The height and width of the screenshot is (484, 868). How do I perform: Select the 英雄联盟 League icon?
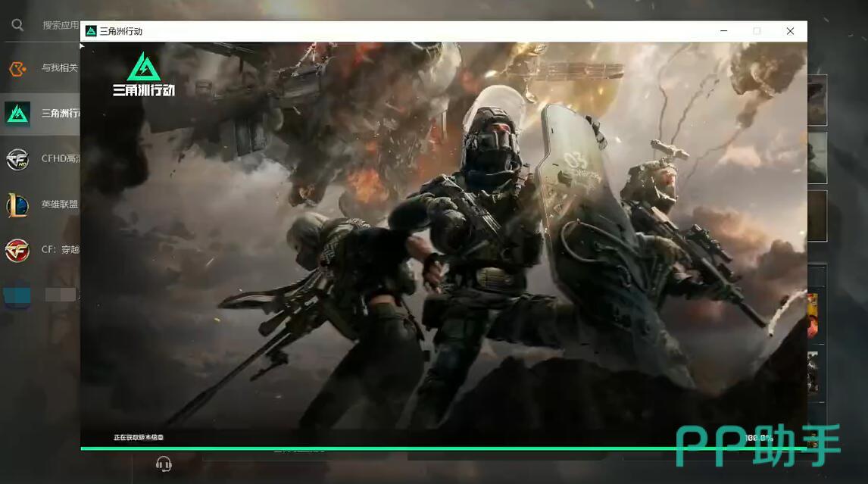(x=17, y=205)
